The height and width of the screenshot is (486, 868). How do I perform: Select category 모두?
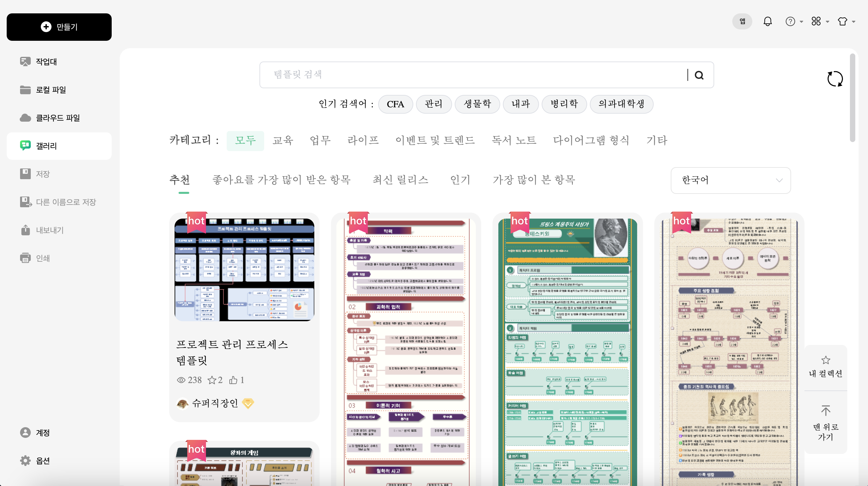tap(245, 140)
